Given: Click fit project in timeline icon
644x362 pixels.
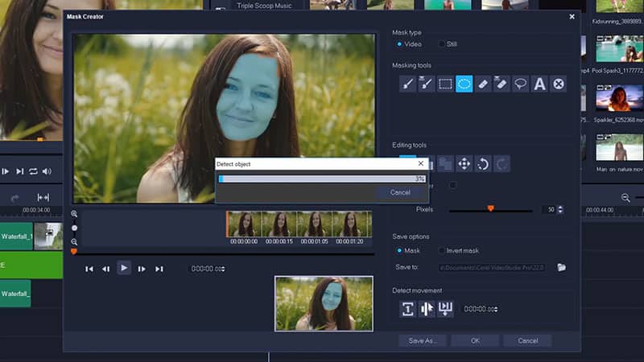Looking at the screenshot, I should pos(43,198).
